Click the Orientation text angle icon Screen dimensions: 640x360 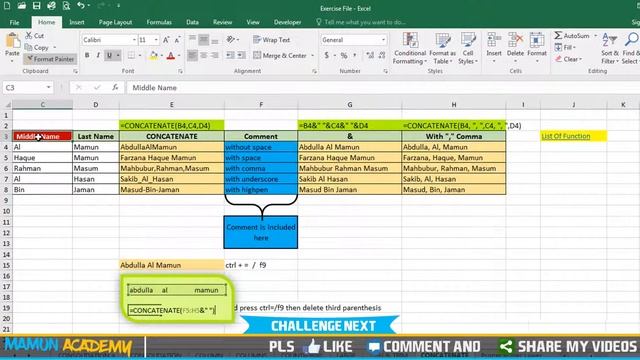pyautogui.click(x=231, y=40)
